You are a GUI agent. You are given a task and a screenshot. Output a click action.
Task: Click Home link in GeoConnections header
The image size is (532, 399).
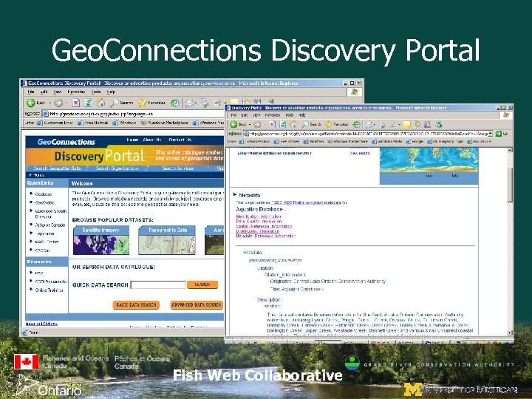coord(132,140)
